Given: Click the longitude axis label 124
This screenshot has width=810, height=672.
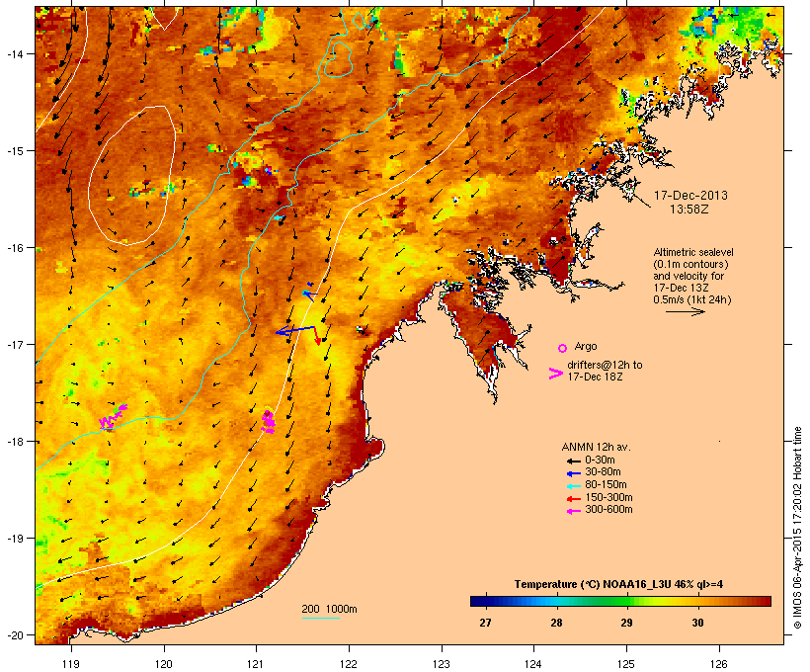Looking at the screenshot, I should click(533, 664).
